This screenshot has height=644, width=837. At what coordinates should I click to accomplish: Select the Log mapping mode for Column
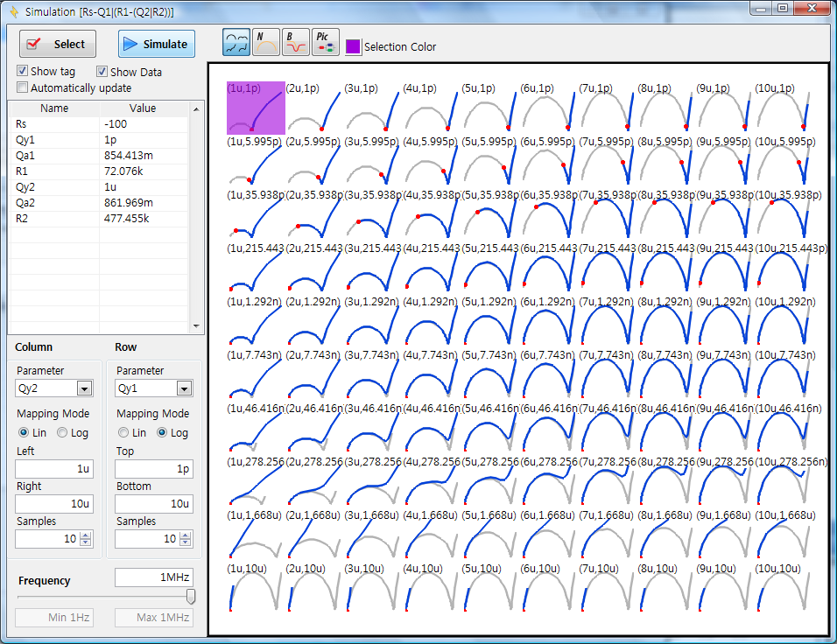coord(62,432)
